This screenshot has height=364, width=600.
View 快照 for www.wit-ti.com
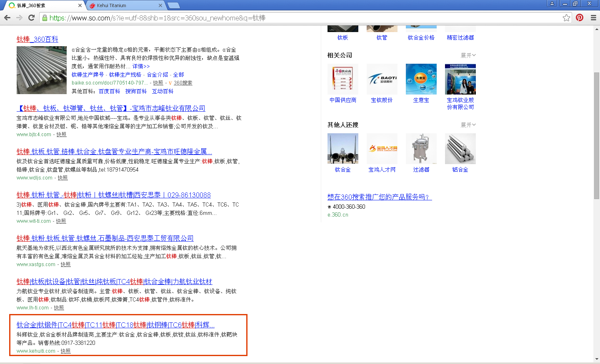pyautogui.click(x=61, y=221)
